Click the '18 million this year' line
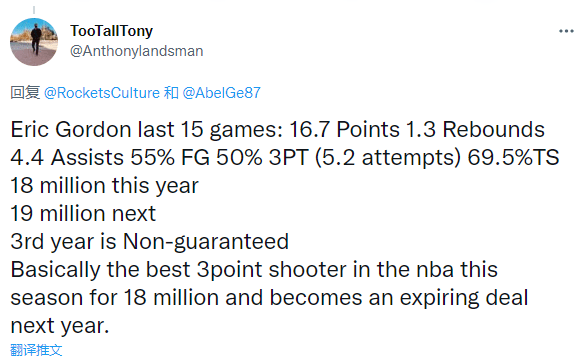 104,186
